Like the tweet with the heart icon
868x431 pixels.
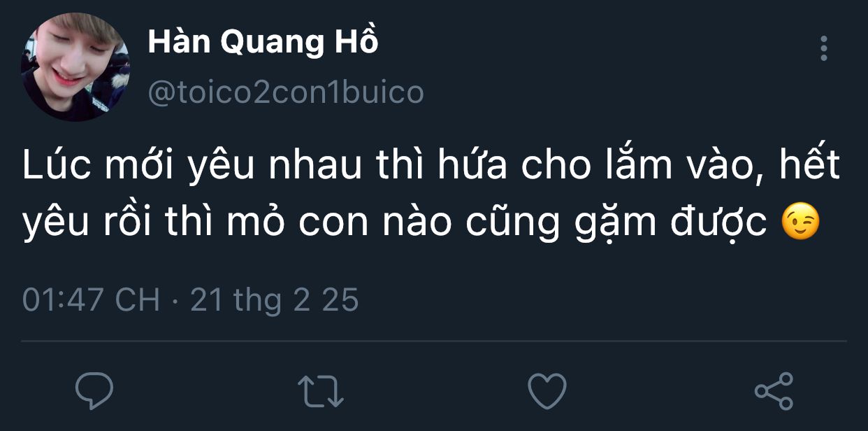pyautogui.click(x=547, y=390)
